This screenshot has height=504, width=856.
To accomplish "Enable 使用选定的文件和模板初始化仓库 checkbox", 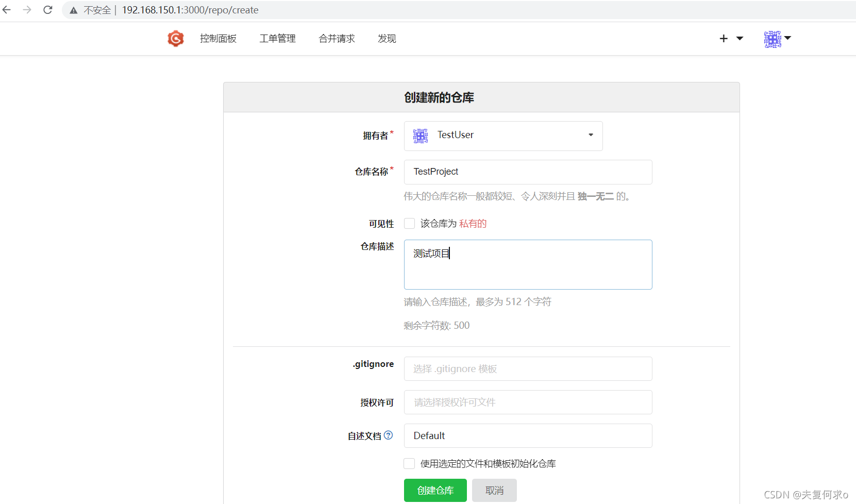I will click(409, 463).
